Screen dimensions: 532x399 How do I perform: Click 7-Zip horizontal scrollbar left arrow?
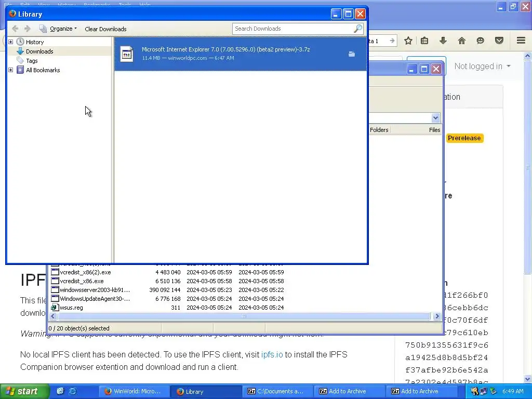[52, 316]
